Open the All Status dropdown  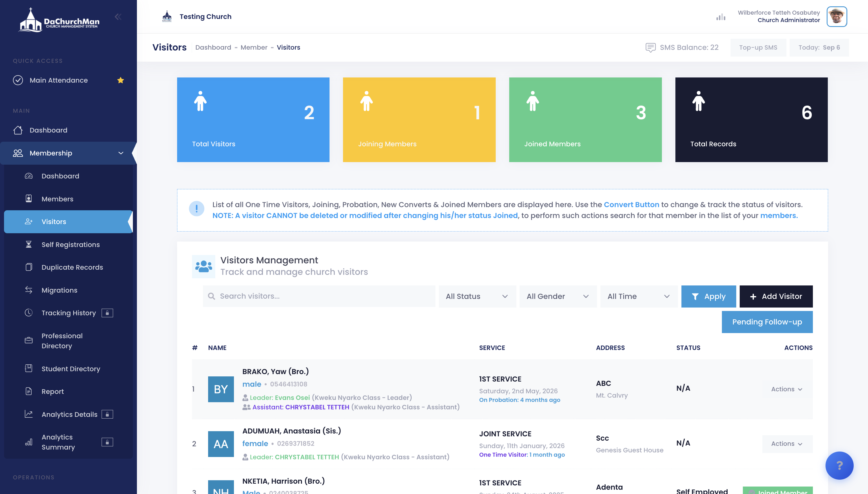(x=477, y=296)
